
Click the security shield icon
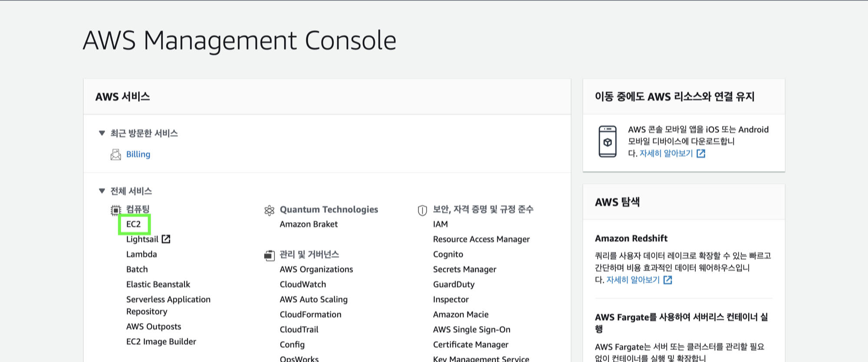pyautogui.click(x=422, y=210)
